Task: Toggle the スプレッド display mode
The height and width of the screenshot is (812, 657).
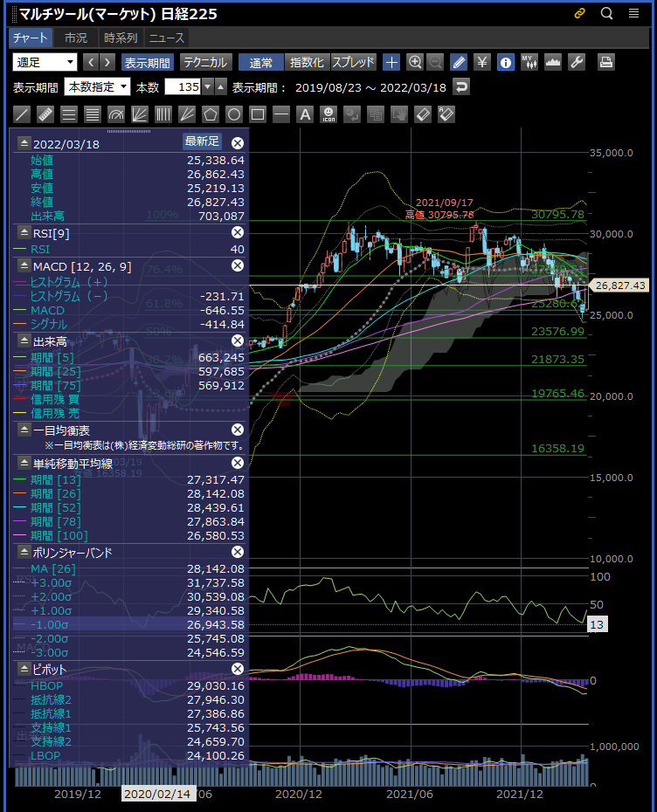Action: [354, 62]
